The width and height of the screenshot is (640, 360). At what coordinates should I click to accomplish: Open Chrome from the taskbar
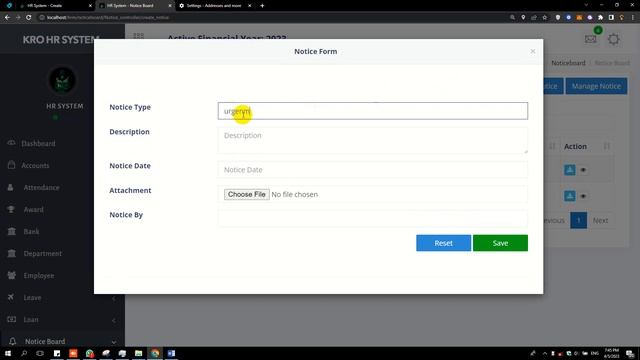click(x=155, y=353)
